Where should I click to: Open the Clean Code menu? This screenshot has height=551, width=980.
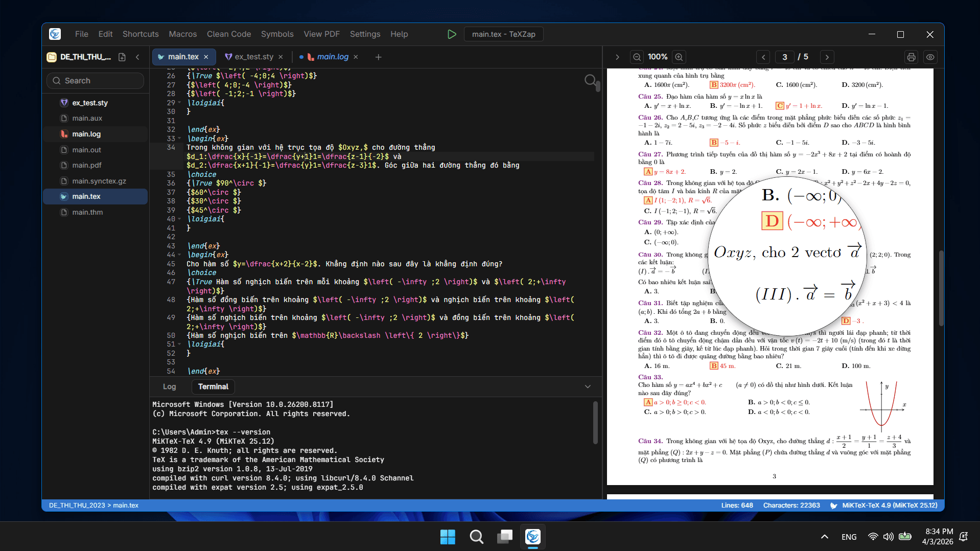coord(229,34)
